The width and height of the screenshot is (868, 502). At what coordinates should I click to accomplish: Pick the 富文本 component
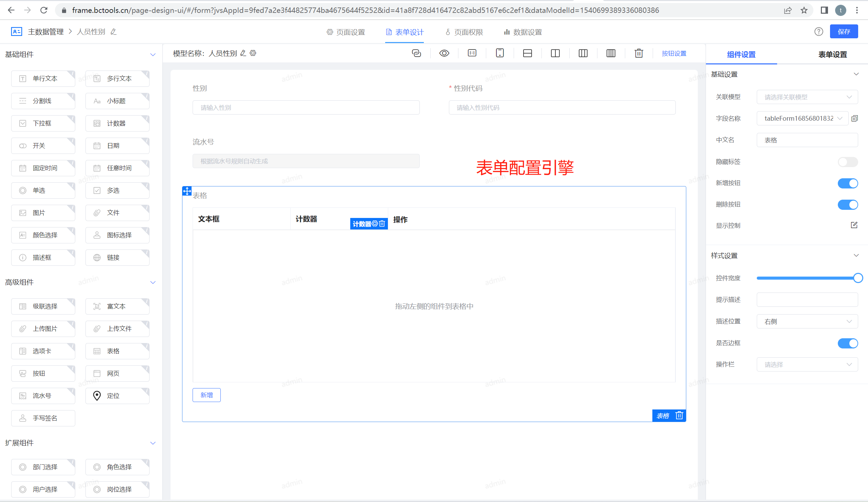click(x=117, y=306)
